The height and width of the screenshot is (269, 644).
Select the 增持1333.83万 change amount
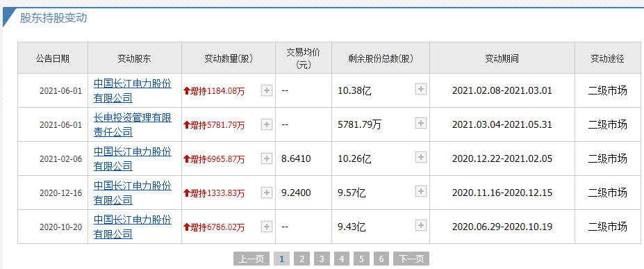coord(214,193)
